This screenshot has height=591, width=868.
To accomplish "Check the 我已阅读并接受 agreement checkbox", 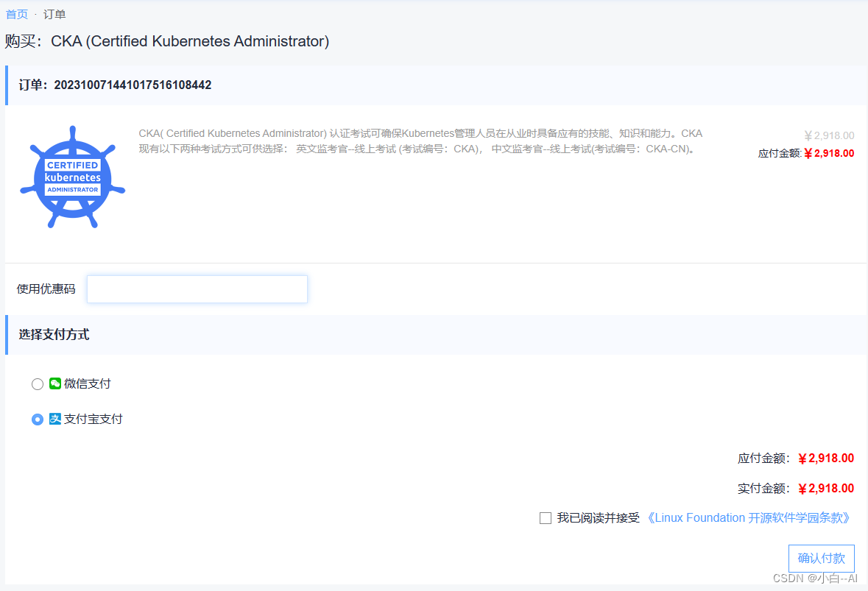I will [546, 517].
